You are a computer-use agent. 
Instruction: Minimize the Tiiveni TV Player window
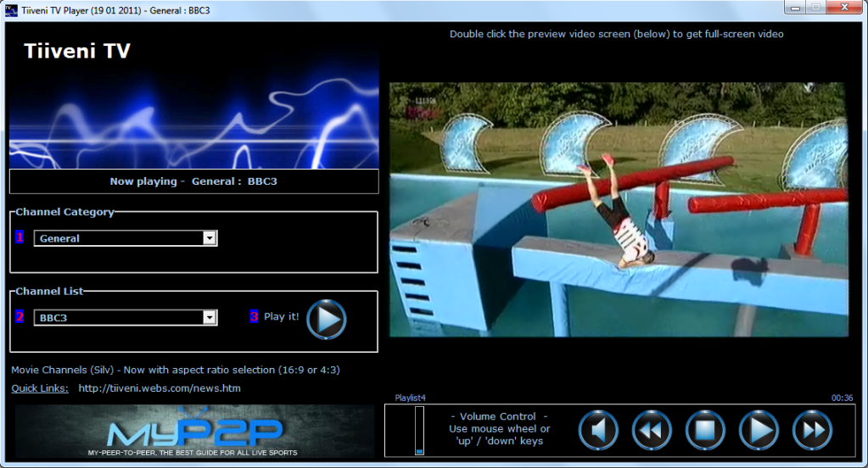coord(795,8)
